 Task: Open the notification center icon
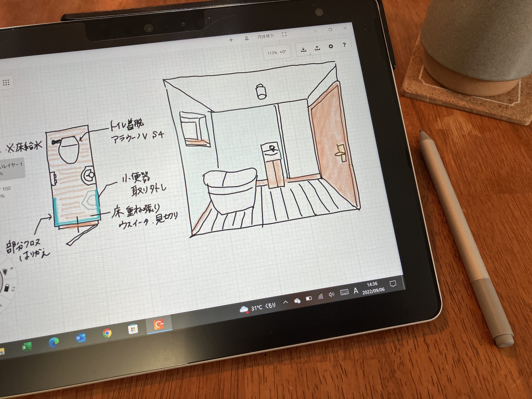393,284
